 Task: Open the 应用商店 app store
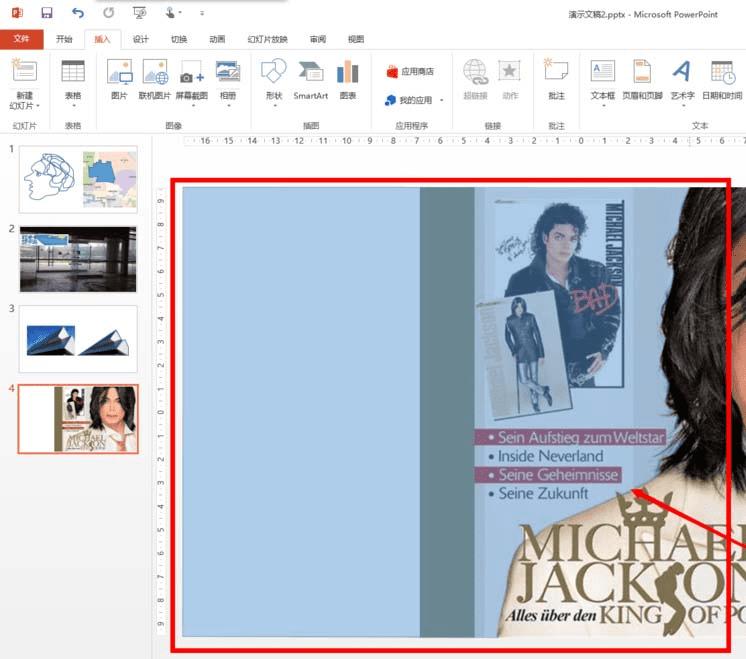tap(410, 72)
